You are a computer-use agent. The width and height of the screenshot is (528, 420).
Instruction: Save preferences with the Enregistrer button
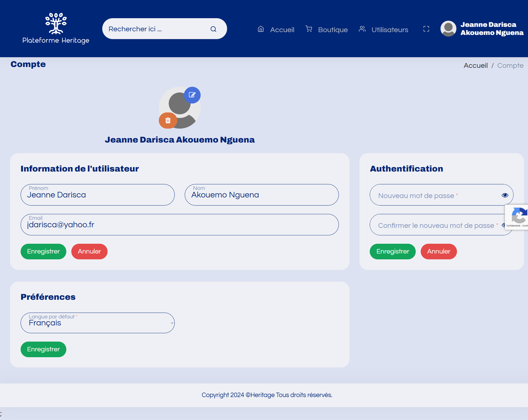pos(43,349)
